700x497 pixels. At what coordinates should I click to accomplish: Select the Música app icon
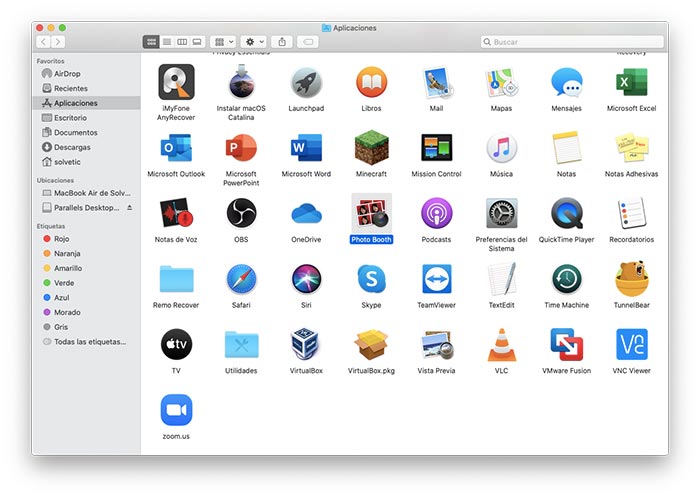point(502,148)
